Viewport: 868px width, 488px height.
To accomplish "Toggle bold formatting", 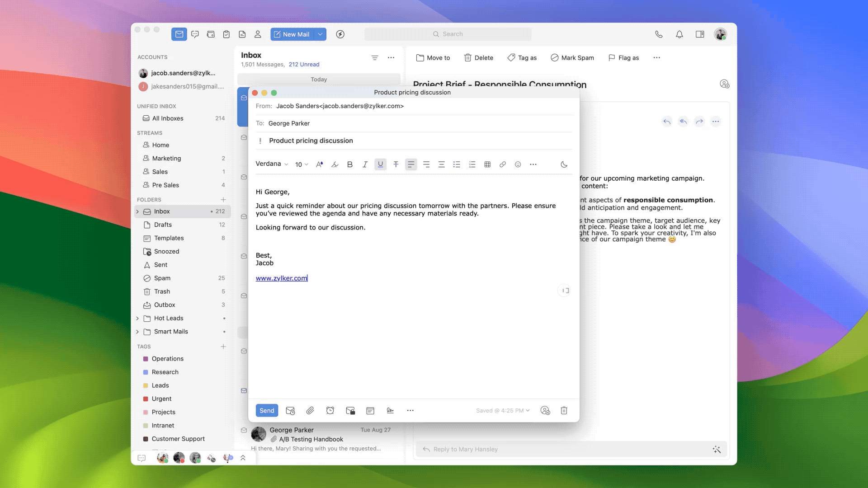I will pyautogui.click(x=349, y=164).
